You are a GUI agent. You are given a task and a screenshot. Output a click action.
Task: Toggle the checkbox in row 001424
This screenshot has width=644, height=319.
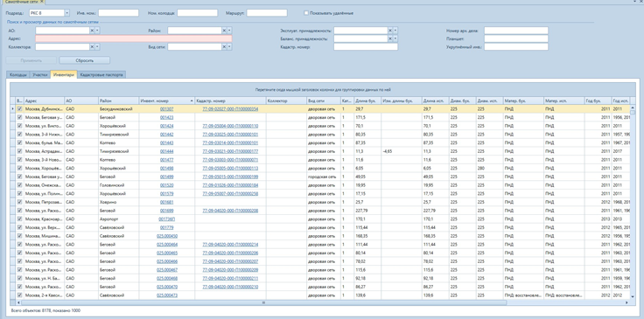point(20,126)
